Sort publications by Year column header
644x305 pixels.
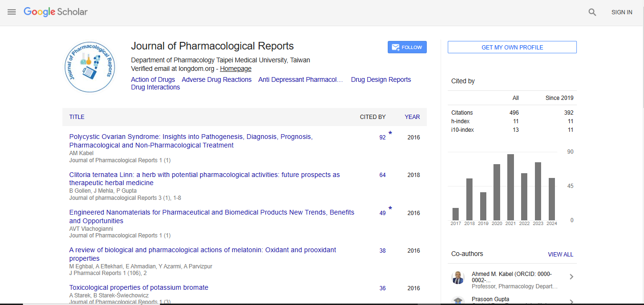click(412, 117)
